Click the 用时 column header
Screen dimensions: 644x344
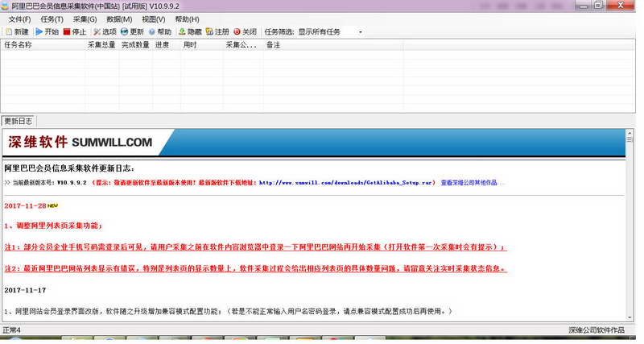[202, 45]
